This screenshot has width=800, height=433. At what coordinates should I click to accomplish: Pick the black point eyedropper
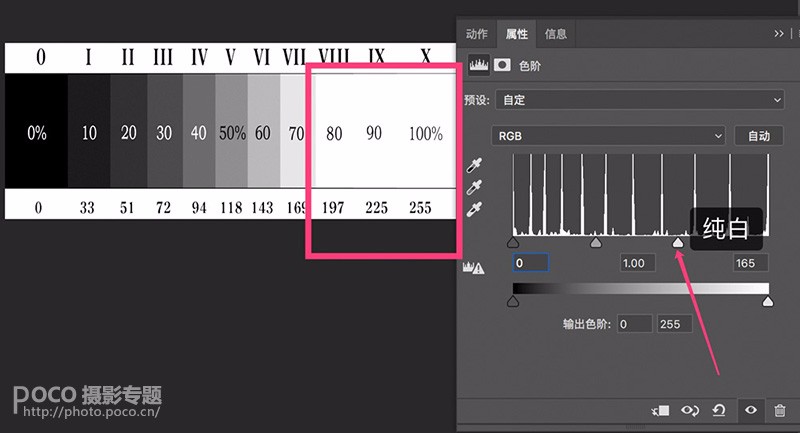pos(474,166)
